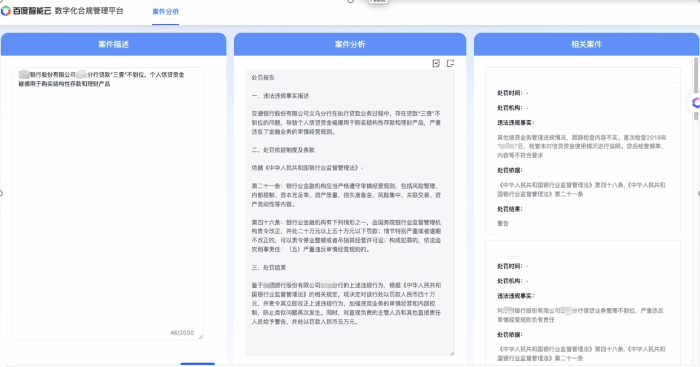This screenshot has height=367, width=700.
Task: Click the 第四十六条 paragraph in the report
Action: (346, 236)
